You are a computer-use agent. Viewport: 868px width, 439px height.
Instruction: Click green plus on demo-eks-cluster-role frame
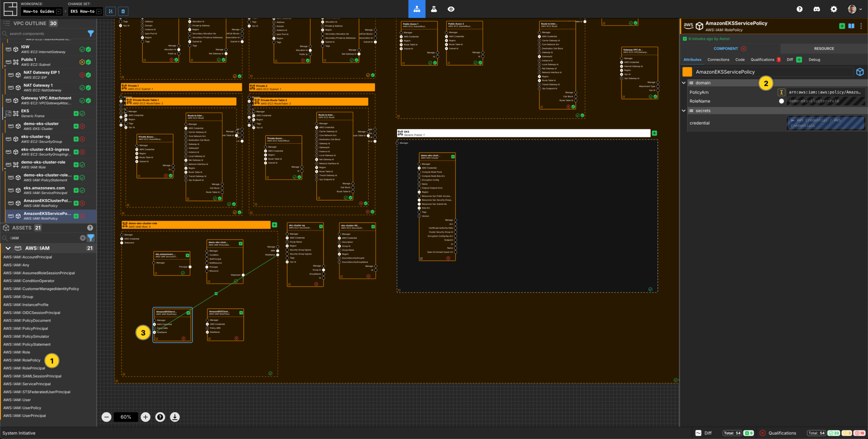274,225
